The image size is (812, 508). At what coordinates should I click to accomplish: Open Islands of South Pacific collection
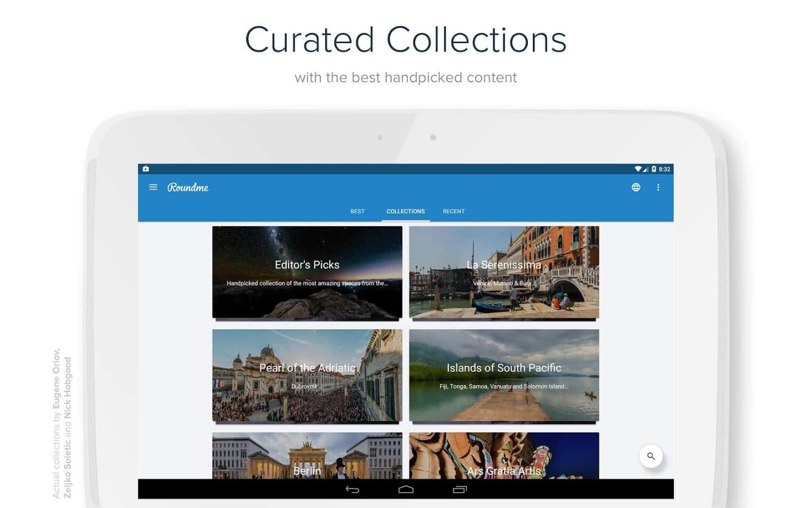click(x=504, y=375)
